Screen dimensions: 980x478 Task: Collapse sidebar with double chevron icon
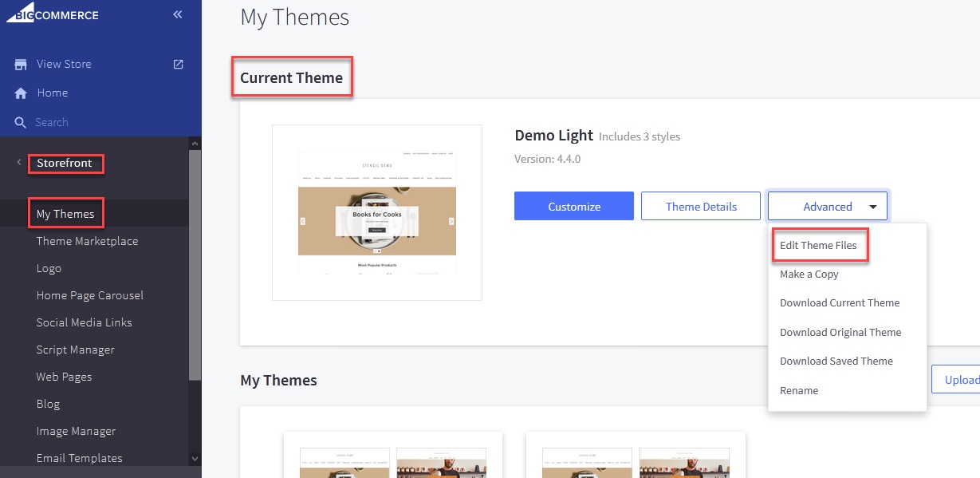point(177,14)
